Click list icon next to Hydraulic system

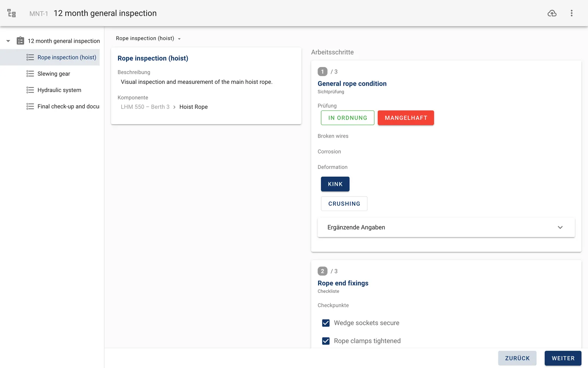click(30, 90)
